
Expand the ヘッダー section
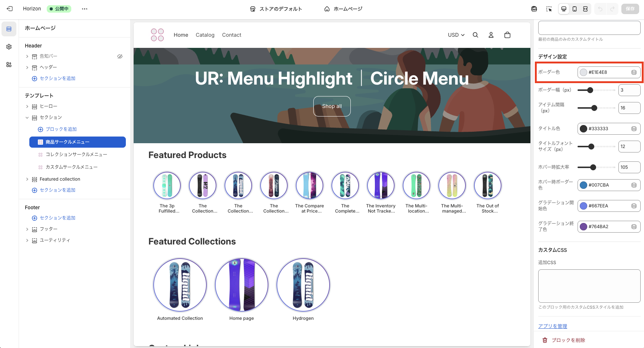(27, 68)
